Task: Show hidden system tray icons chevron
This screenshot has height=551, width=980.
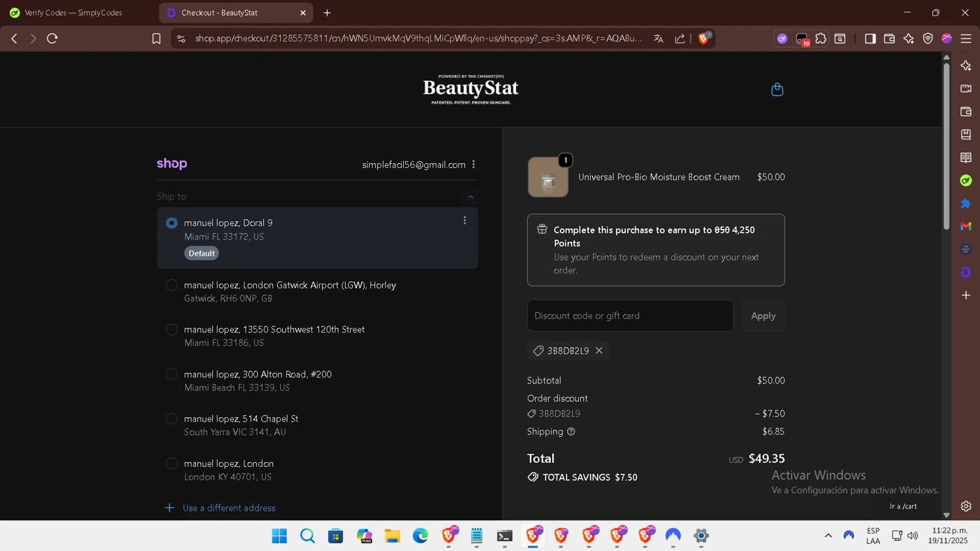Action: click(828, 536)
